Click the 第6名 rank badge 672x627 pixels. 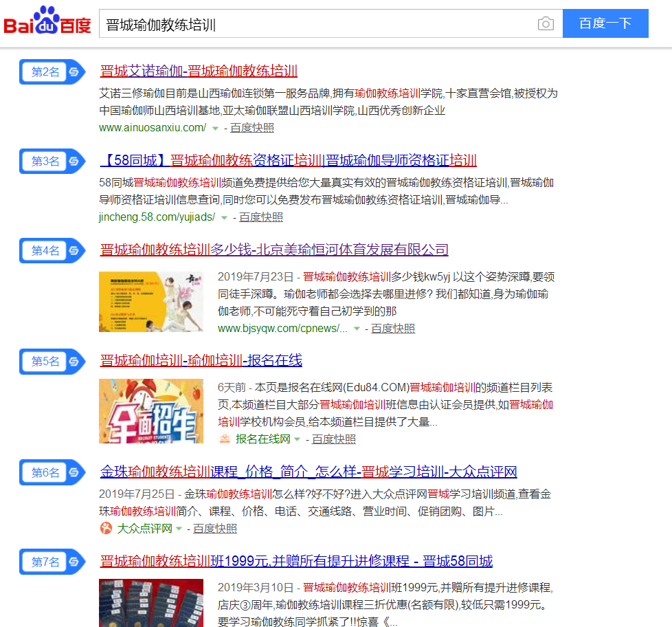coord(52,472)
